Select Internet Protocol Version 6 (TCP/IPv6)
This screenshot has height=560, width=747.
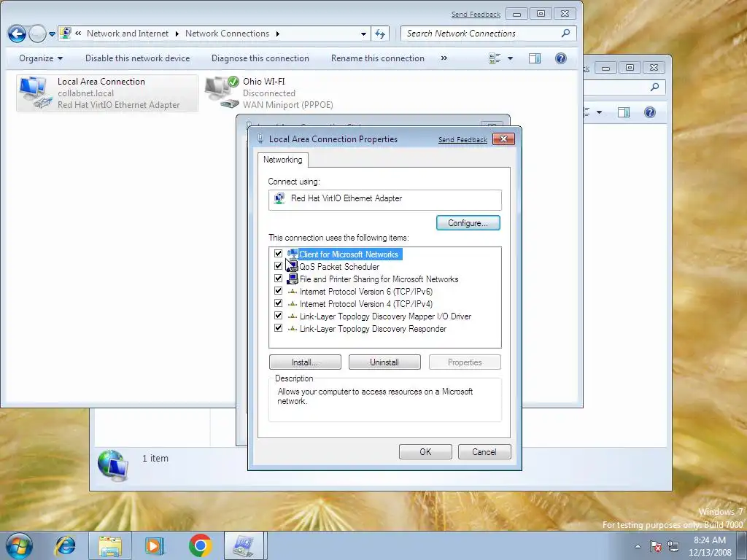[366, 292]
